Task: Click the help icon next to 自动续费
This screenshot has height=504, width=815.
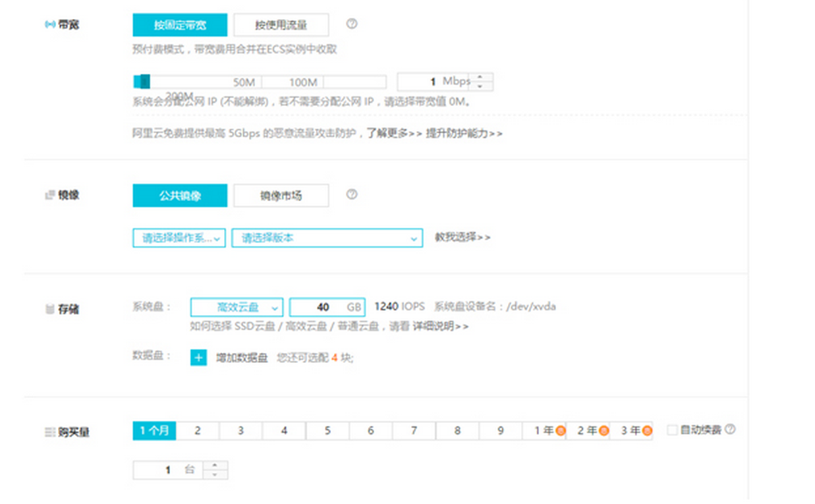Action: point(729,430)
